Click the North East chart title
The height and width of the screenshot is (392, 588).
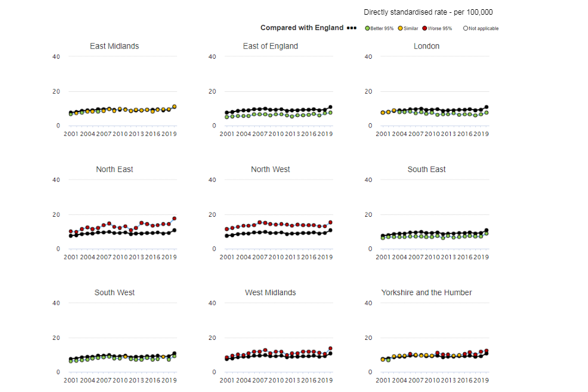click(115, 169)
